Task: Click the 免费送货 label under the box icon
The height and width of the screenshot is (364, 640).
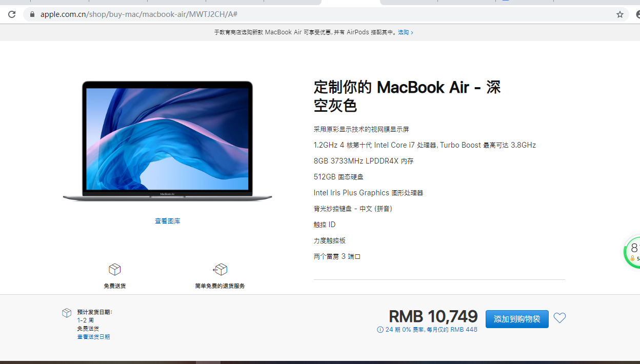Action: [114, 286]
